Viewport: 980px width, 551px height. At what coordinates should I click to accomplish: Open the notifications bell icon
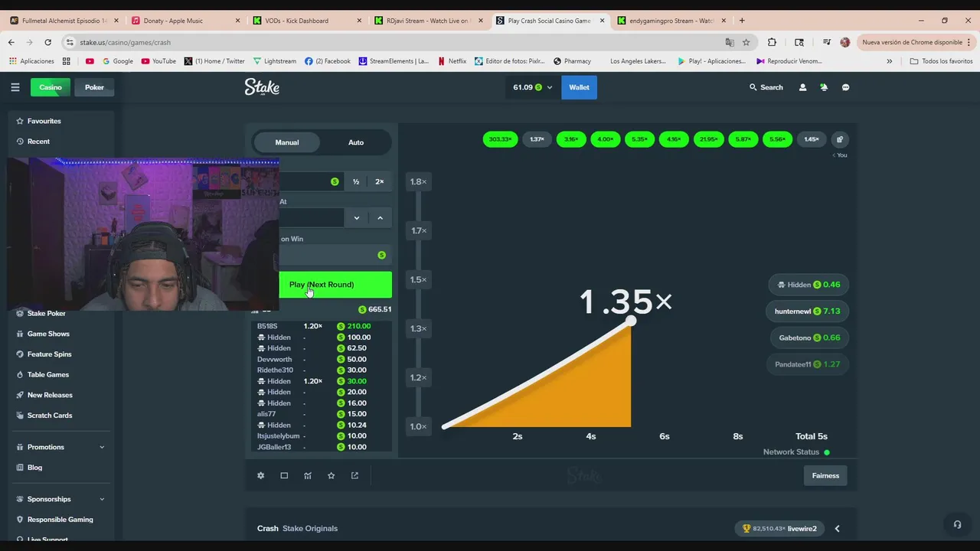(x=824, y=87)
